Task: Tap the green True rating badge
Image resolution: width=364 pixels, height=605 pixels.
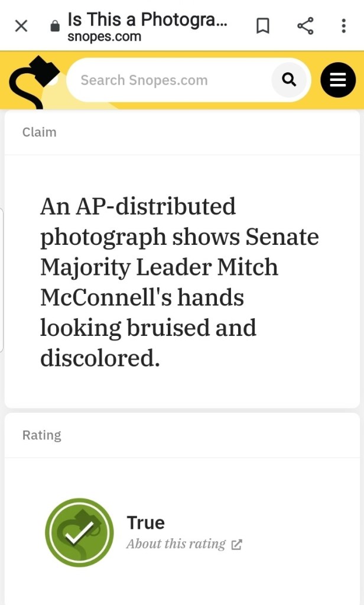Action: point(79,532)
